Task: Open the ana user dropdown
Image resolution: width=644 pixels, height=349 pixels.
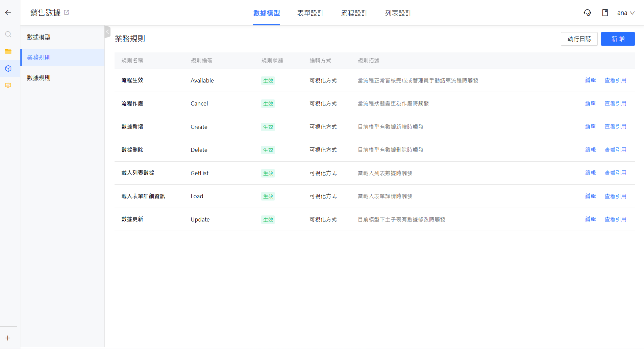Action: coord(626,13)
